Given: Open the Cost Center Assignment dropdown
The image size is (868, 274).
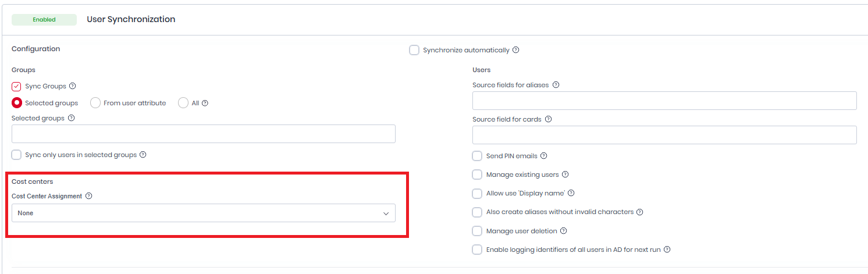Looking at the screenshot, I should pos(204,213).
